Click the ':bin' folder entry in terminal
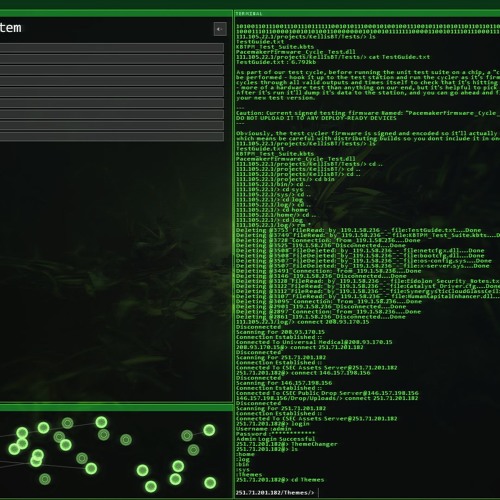 click(243, 464)
